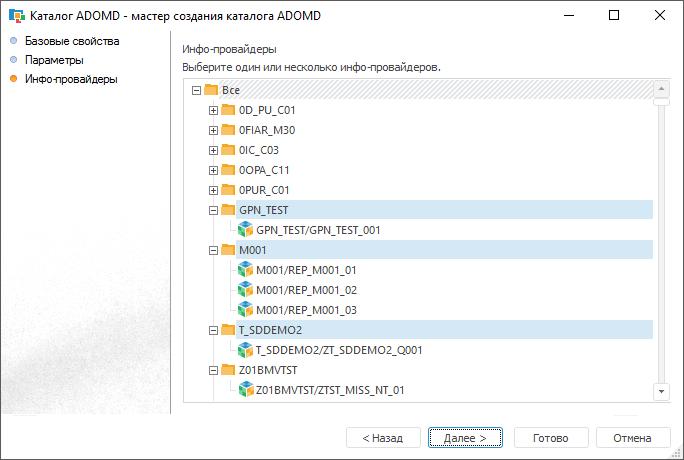684x460 pixels.
Task: Expand the 0FIAR_M30 folder node
Action: point(213,130)
